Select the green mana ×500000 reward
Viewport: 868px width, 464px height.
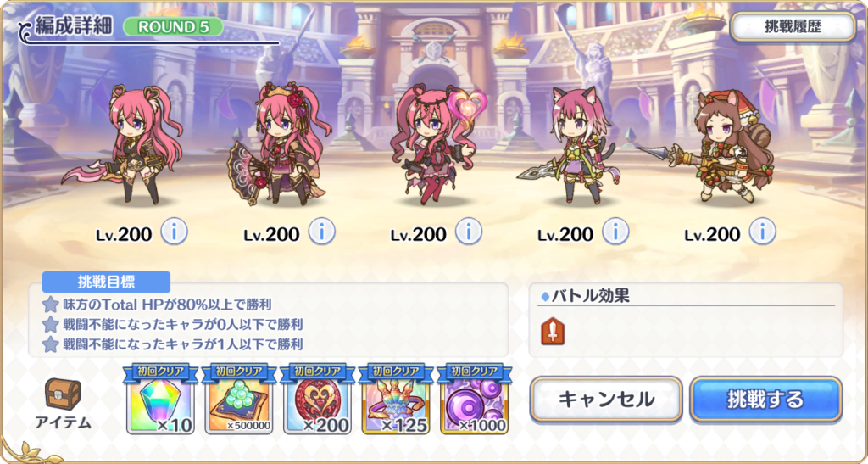click(x=238, y=399)
